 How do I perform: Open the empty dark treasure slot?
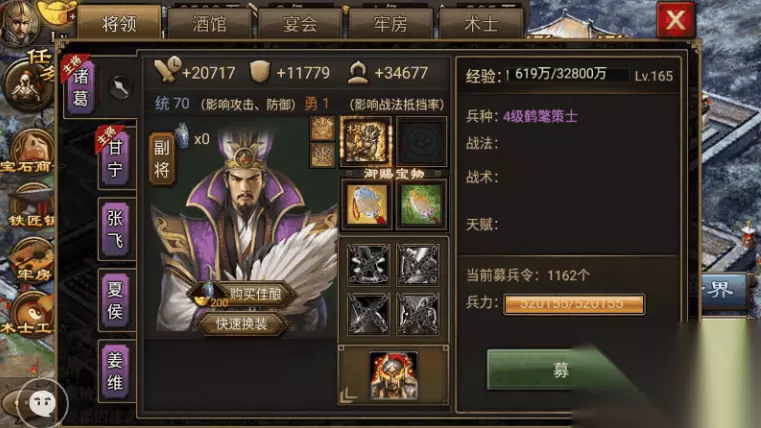[x=421, y=141]
